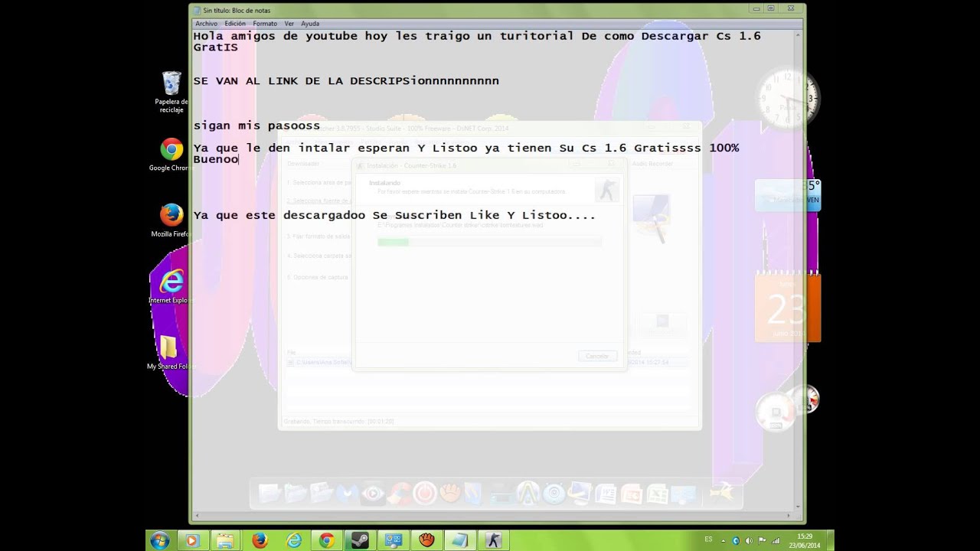
Task: Open the Ayuda menu
Action: [x=310, y=24]
